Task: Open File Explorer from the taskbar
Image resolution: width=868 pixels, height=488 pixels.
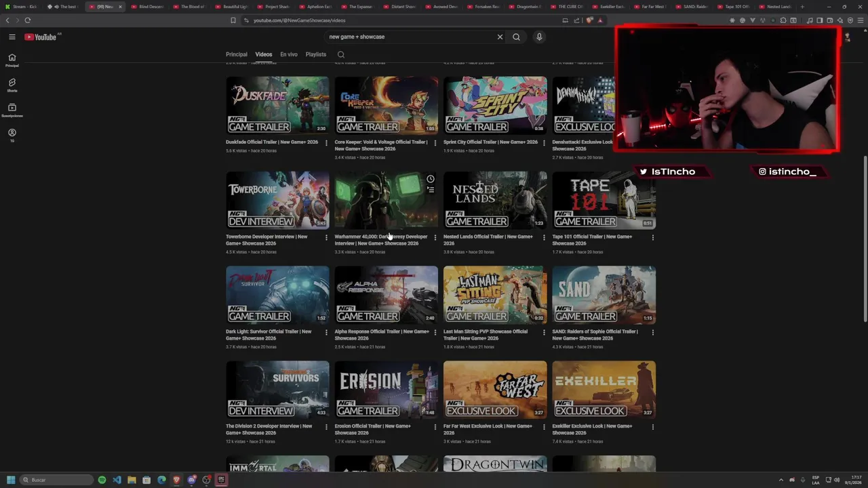Action: (x=132, y=480)
